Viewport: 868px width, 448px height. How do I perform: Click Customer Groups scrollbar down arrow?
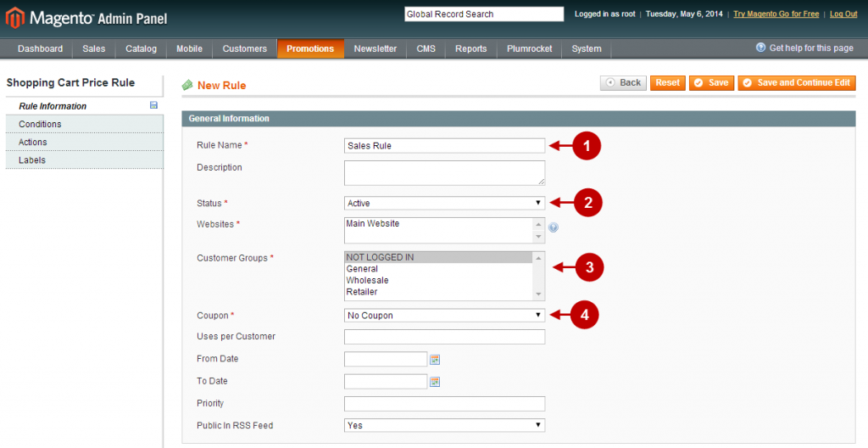click(x=538, y=294)
